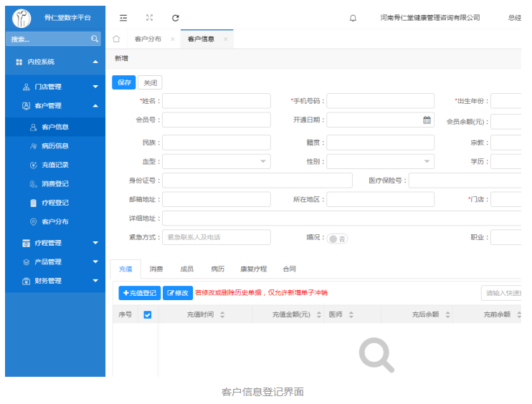The image size is (532, 404).
Task: Click the 修改 button
Action: click(178, 293)
